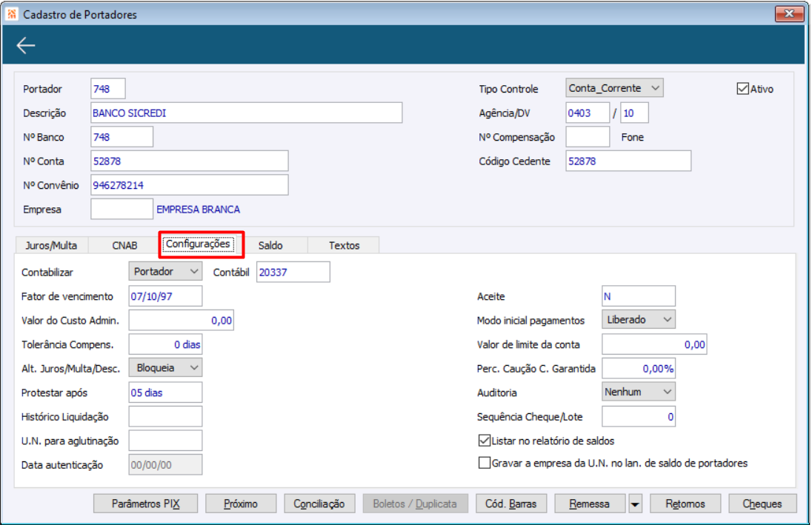The height and width of the screenshot is (525, 812).
Task: Switch to the Juros/Multa tab
Action: 51,245
